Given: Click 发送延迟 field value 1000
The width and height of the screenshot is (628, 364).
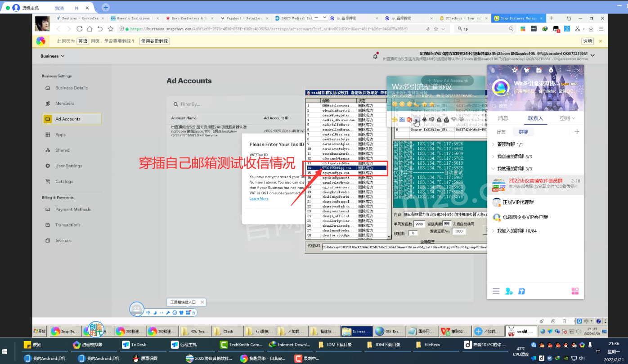Looking at the screenshot, I should tap(459, 231).
